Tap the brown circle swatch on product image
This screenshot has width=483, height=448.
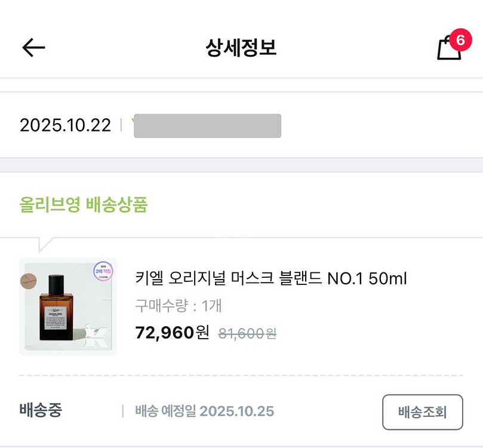29,280
